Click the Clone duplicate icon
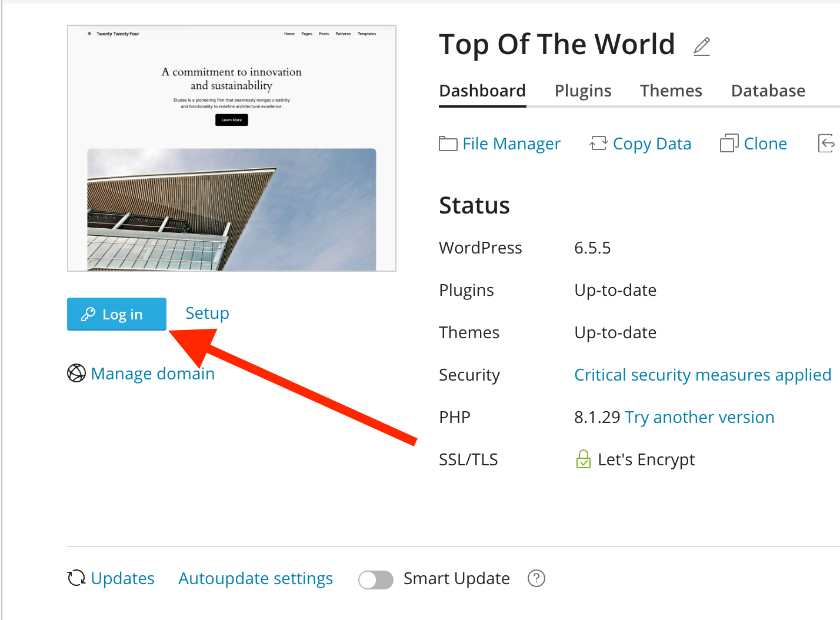840x620 pixels. [729, 144]
